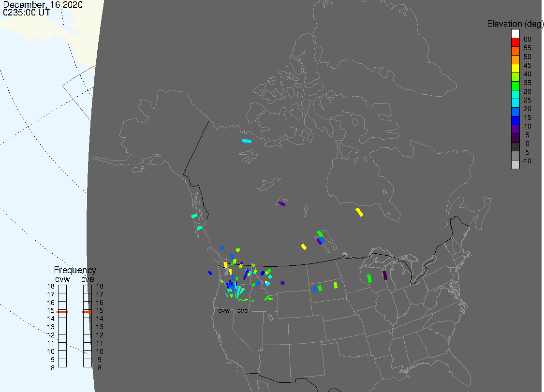Click the red frequency marker on the cvw bar
The height and width of the screenshot is (392, 544).
(x=62, y=311)
